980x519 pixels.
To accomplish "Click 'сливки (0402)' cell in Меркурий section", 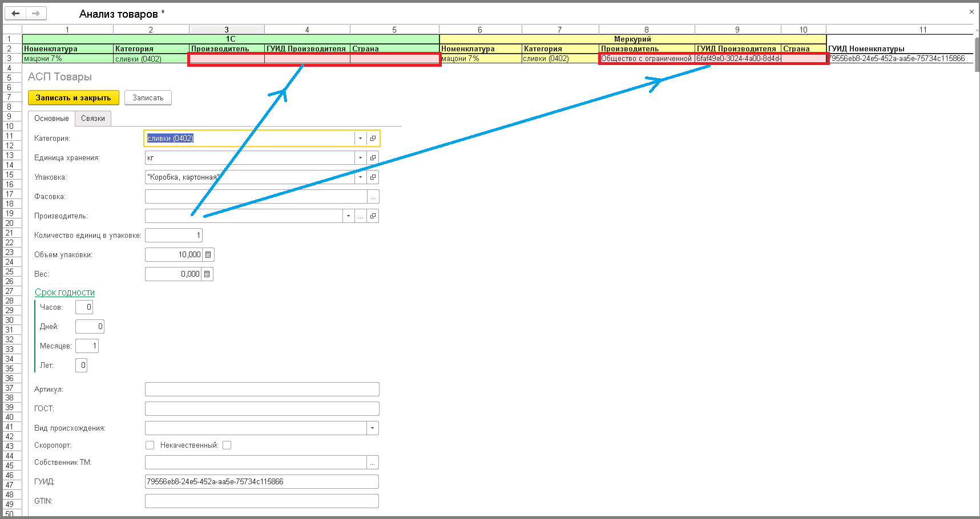I will click(560, 58).
